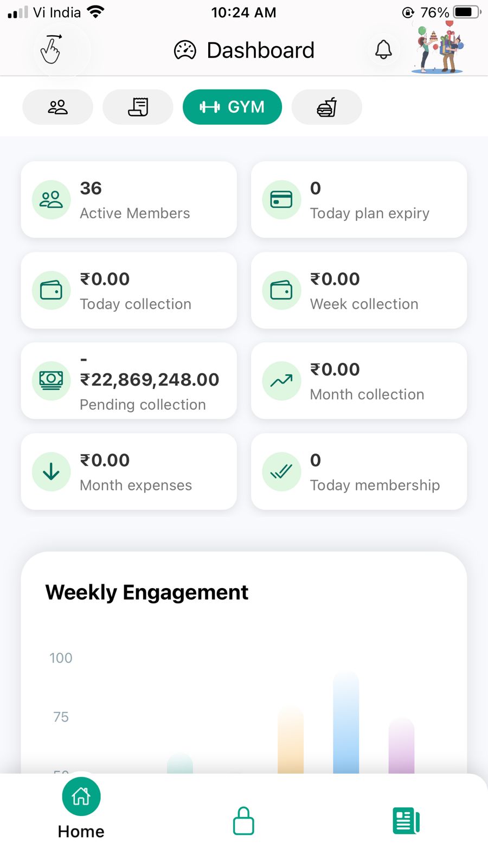488x868 pixels.
Task: Tap the blue bar in Weekly Engagement chart
Action: pyautogui.click(x=346, y=724)
